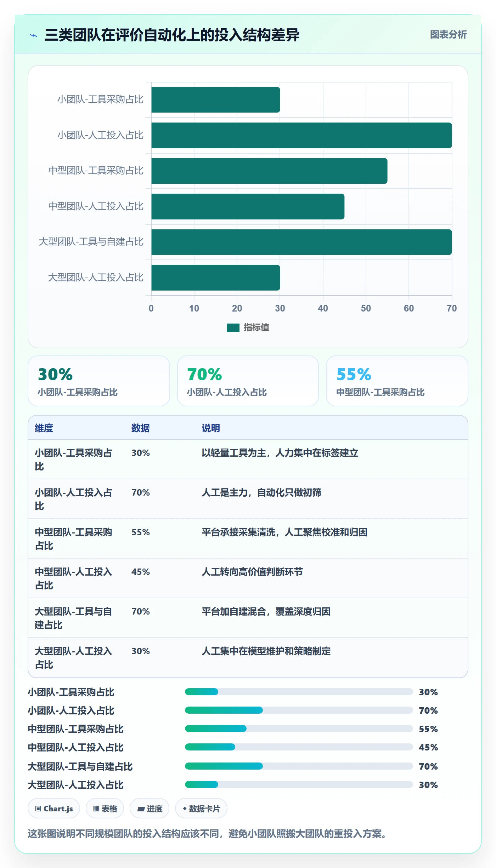Screen dimensions: 496x868
Task: Click the 维度 column header
Action: pyautogui.click(x=44, y=428)
